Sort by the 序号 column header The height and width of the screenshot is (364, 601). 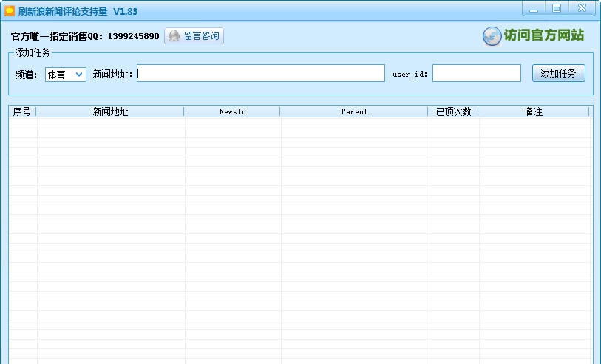click(22, 111)
